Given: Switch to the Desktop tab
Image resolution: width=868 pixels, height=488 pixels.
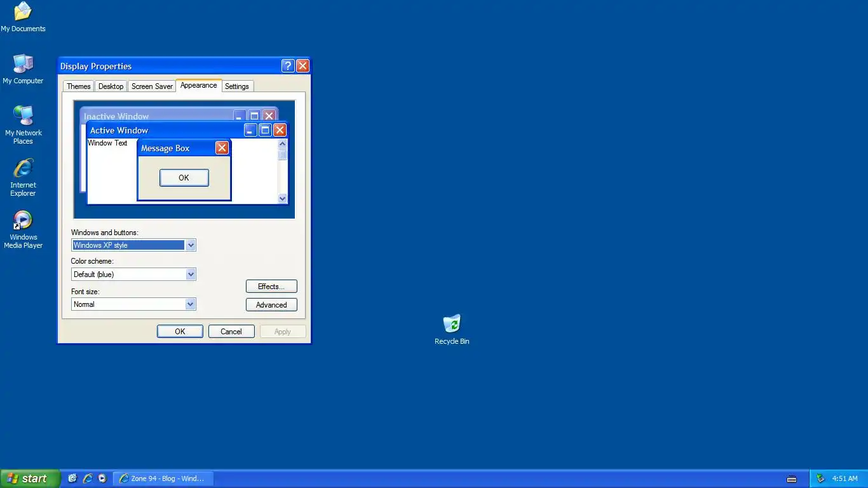Looking at the screenshot, I should [111, 86].
